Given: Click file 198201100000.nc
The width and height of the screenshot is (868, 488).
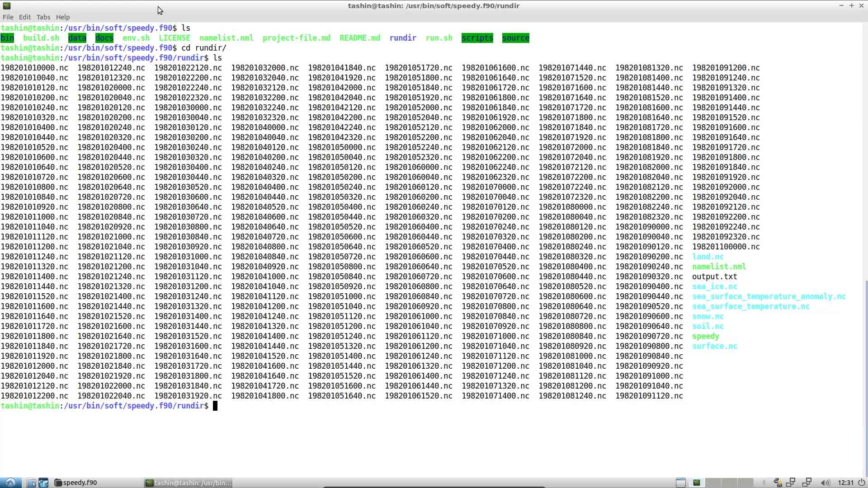Looking at the screenshot, I should pyautogui.click(x=726, y=247).
